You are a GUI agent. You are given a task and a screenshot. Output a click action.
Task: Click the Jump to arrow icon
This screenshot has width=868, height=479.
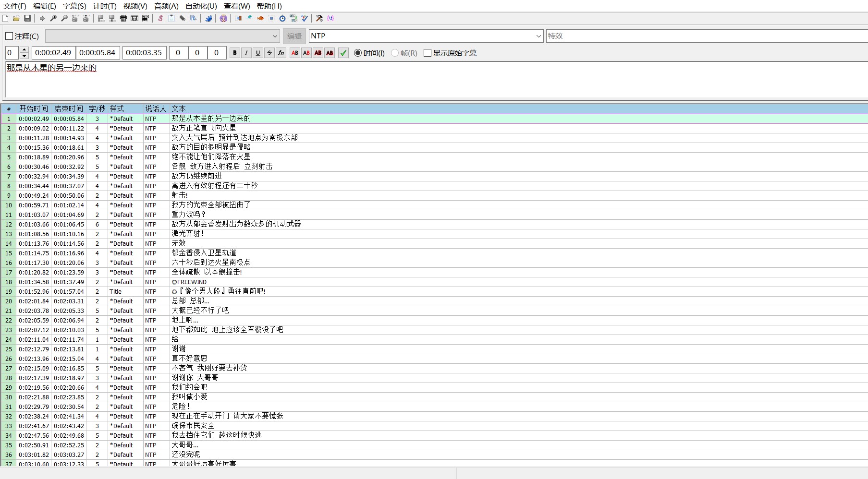[x=42, y=18]
